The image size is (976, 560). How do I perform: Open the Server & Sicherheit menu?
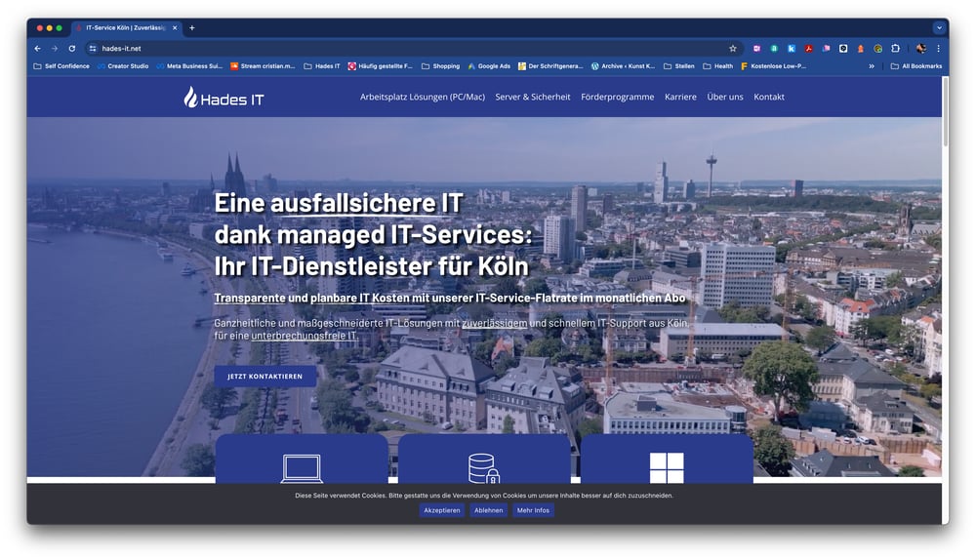click(533, 97)
